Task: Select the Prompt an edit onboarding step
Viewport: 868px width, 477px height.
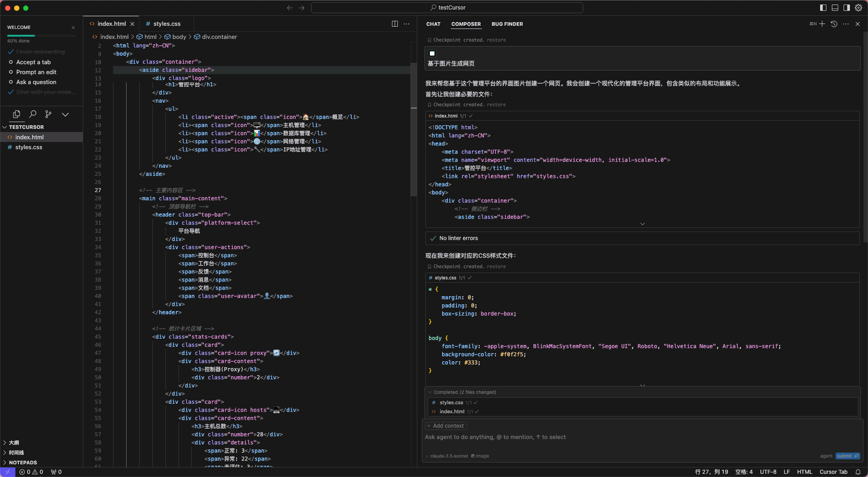Action: [x=36, y=72]
